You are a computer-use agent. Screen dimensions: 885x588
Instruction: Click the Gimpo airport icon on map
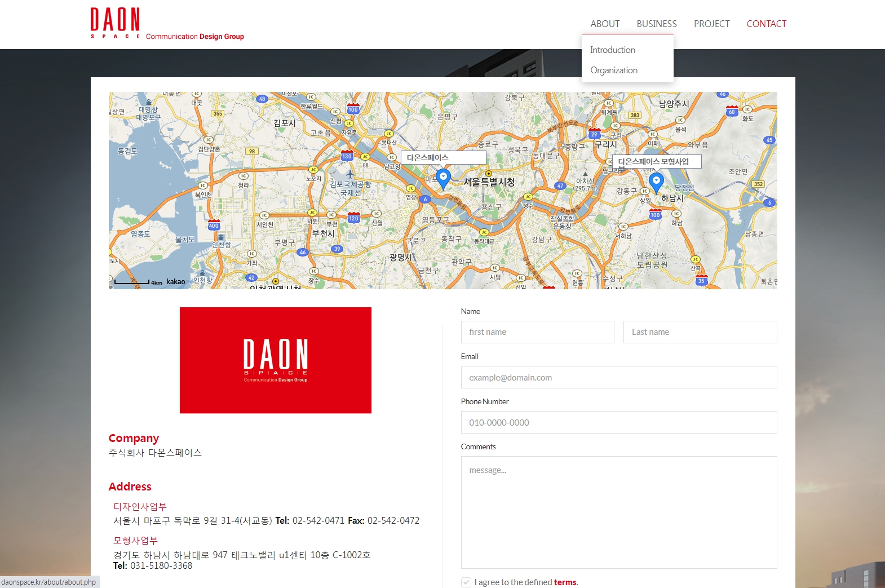pos(350,174)
